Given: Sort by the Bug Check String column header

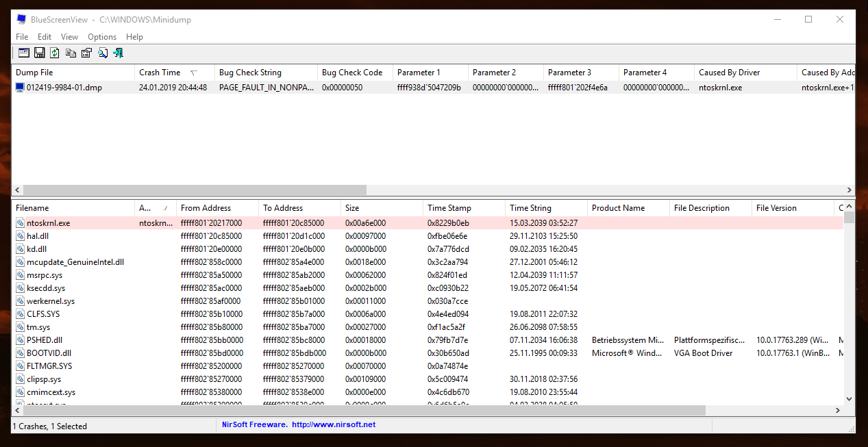Looking at the screenshot, I should [x=266, y=73].
